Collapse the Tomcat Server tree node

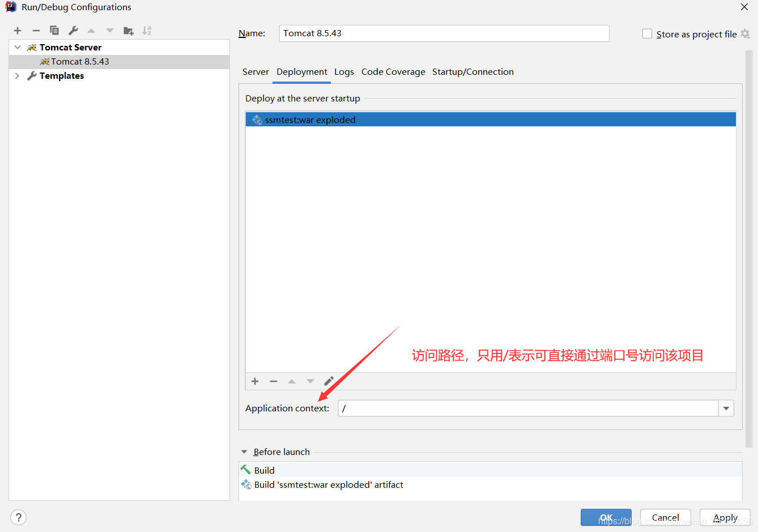pyautogui.click(x=18, y=48)
